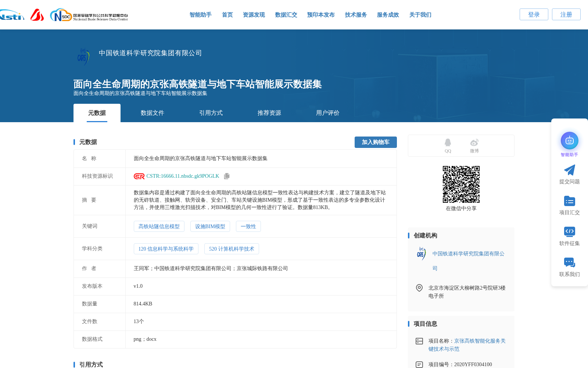
Task: Click the CSTR red logo icon
Action: 139,176
